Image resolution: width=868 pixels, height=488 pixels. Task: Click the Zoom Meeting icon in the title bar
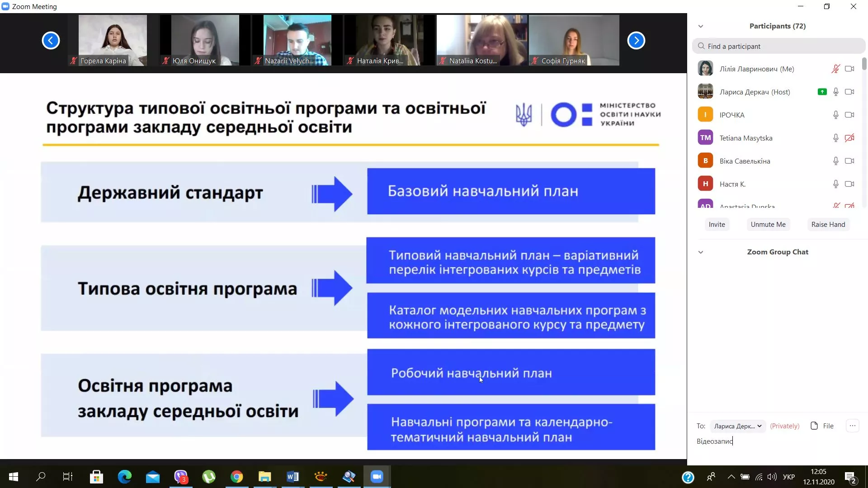pyautogui.click(x=5, y=6)
